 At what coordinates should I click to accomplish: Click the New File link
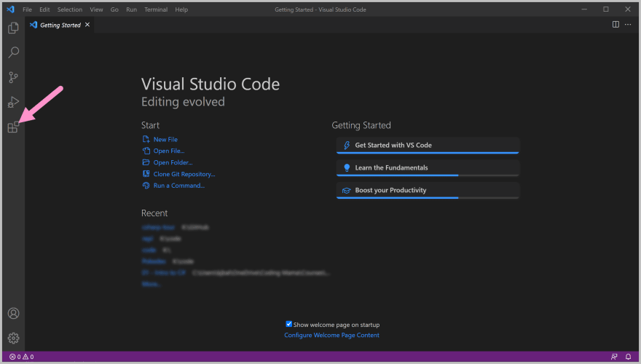(165, 139)
